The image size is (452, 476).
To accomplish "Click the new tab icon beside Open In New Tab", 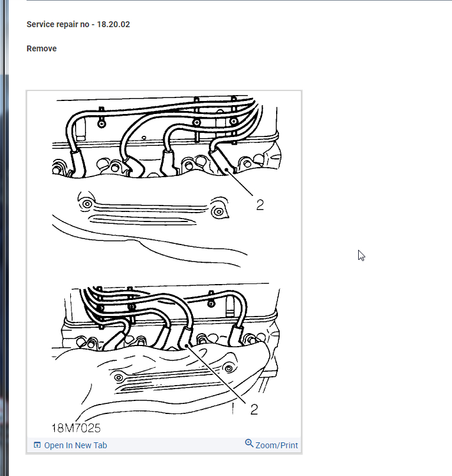I will pyautogui.click(x=37, y=445).
